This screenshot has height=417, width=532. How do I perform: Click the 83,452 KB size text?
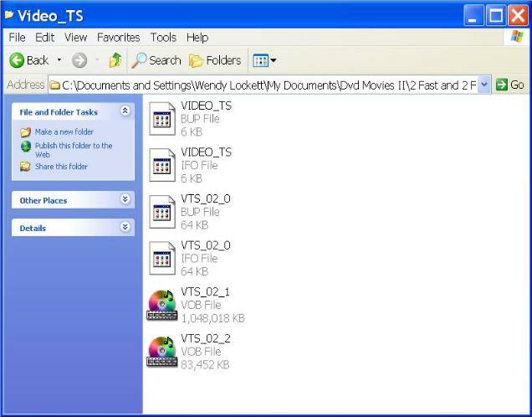[x=205, y=365]
